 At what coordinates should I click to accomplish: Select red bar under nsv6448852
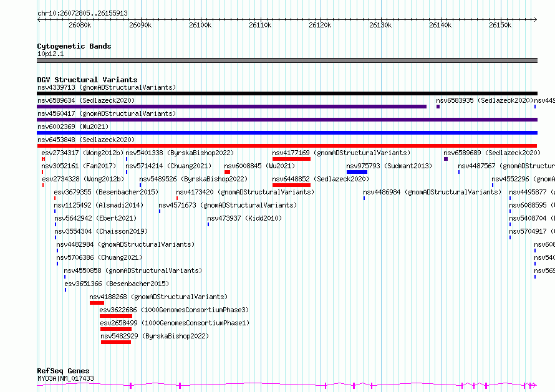pos(291,185)
